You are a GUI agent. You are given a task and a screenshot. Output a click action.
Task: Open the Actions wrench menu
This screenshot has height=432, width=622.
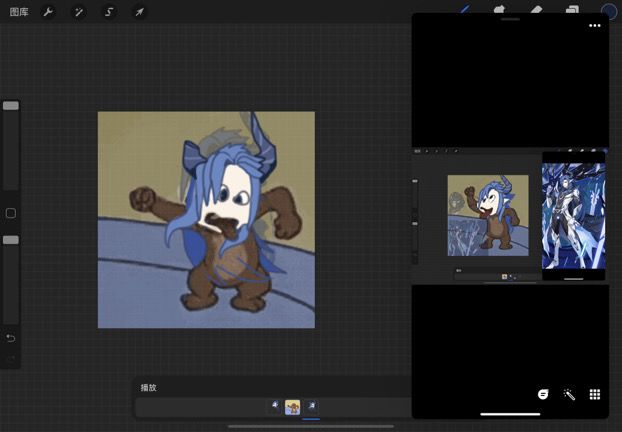47,12
